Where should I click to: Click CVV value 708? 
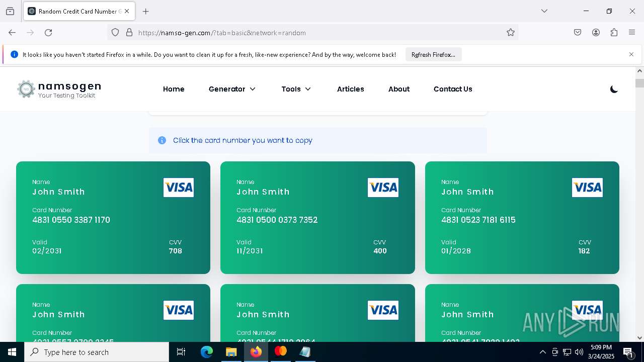[x=176, y=251]
